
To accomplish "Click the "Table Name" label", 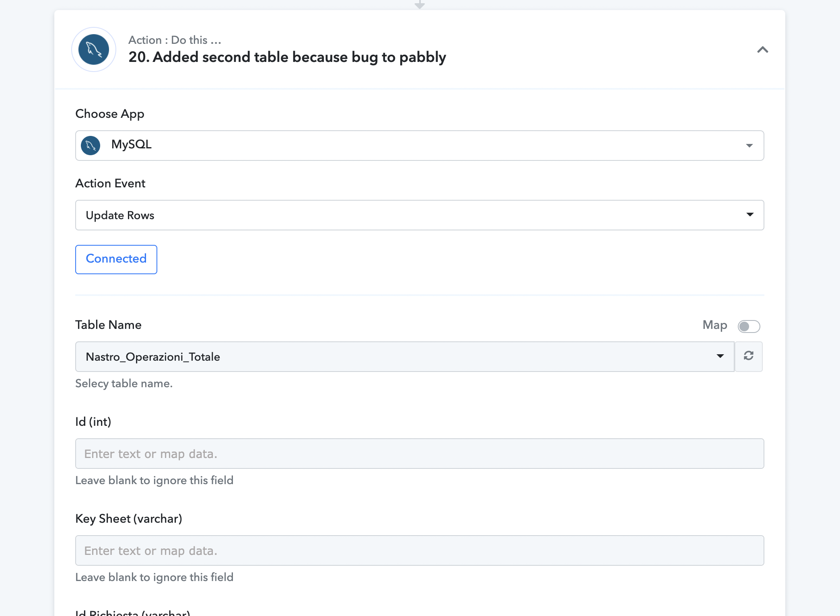I will coord(109,325).
